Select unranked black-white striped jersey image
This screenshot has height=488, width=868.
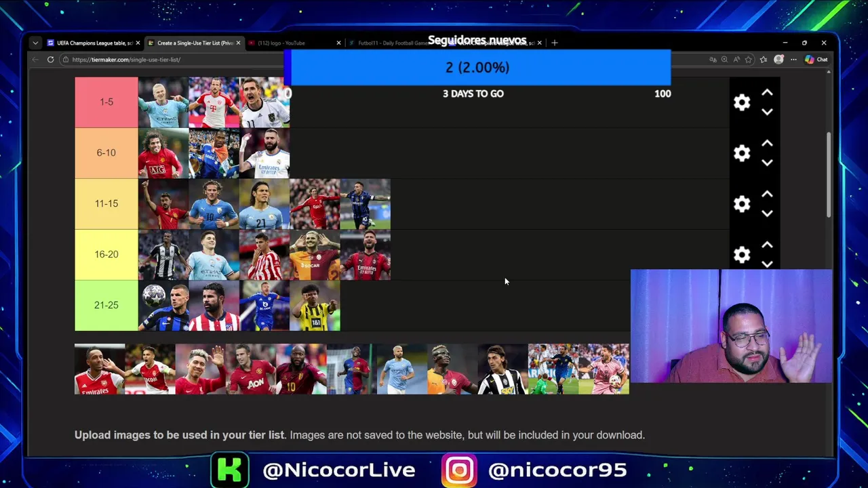(503, 369)
